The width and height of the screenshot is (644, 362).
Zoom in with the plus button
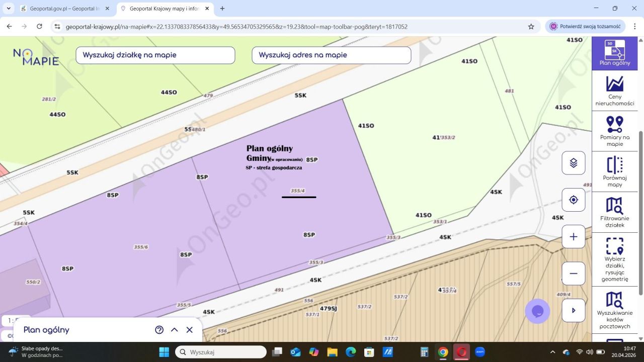tap(573, 237)
